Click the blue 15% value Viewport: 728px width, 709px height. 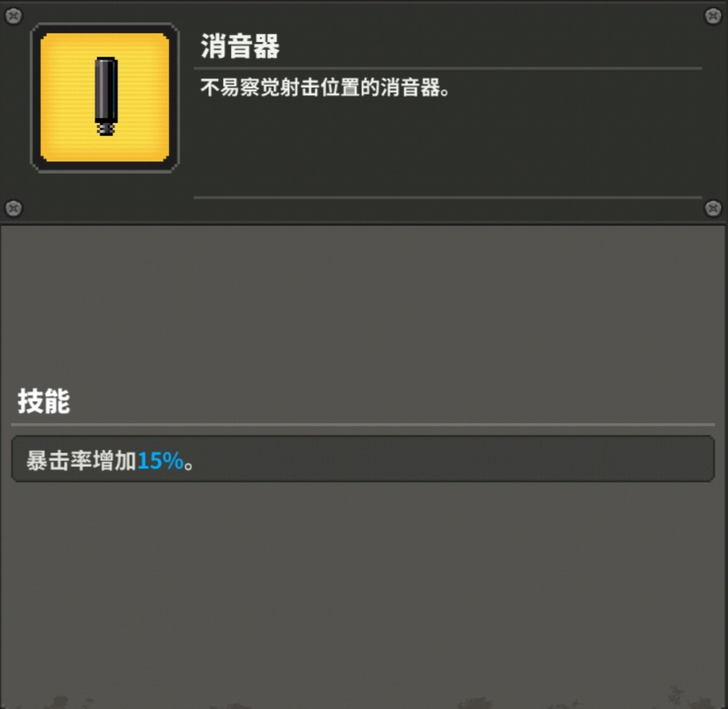(160, 461)
